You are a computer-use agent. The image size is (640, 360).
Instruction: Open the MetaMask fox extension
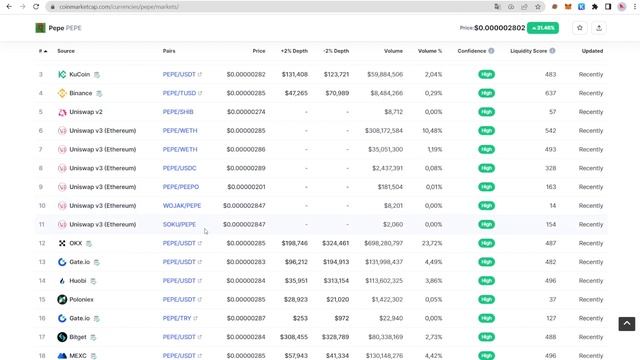[x=568, y=7]
